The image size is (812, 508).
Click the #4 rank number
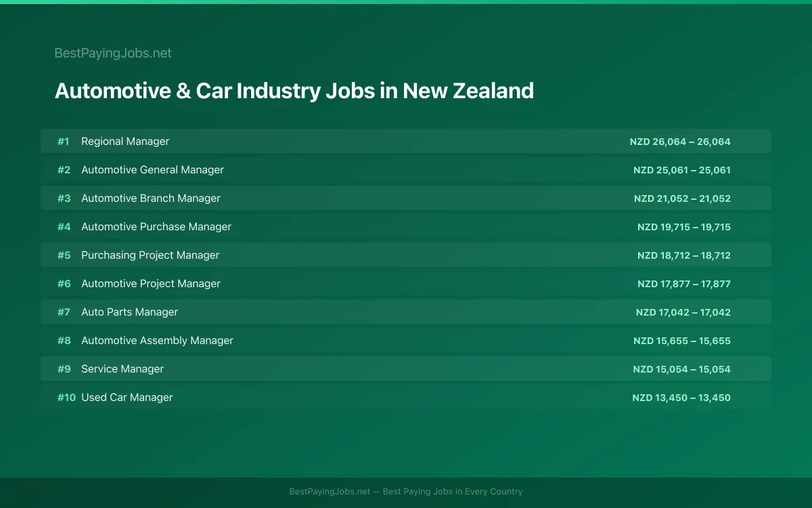(64, 227)
